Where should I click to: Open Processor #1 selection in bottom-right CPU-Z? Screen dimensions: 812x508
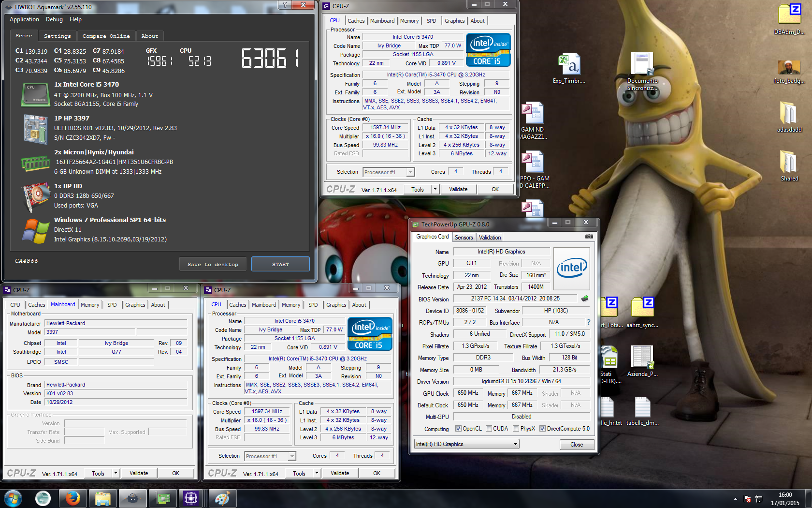(270, 456)
